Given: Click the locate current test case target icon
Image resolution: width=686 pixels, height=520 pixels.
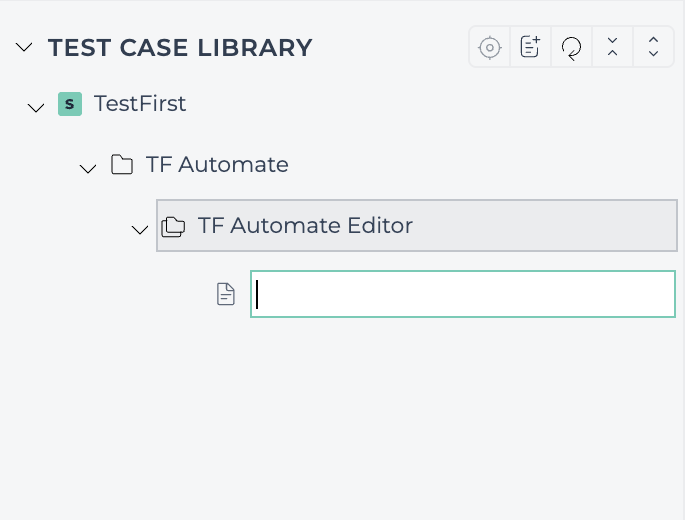Looking at the screenshot, I should 490,47.
